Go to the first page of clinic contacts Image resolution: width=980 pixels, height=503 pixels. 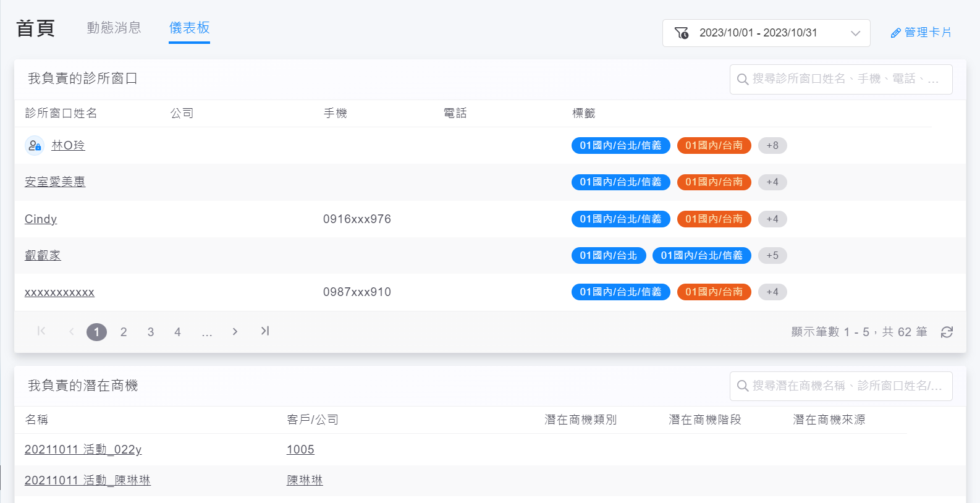[41, 331]
